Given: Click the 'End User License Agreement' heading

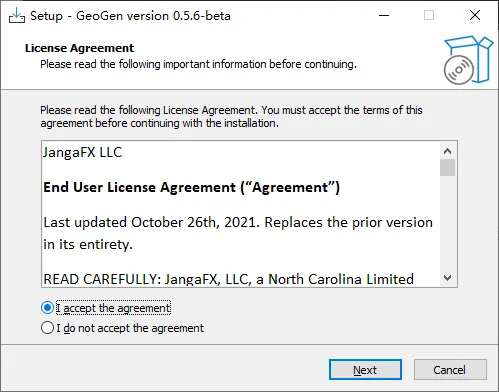Looking at the screenshot, I should [191, 187].
